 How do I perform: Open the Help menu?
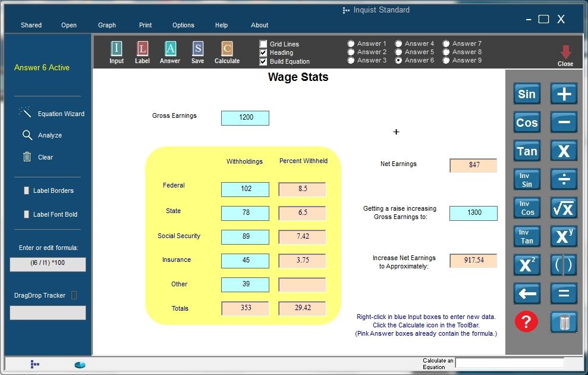pyautogui.click(x=221, y=25)
